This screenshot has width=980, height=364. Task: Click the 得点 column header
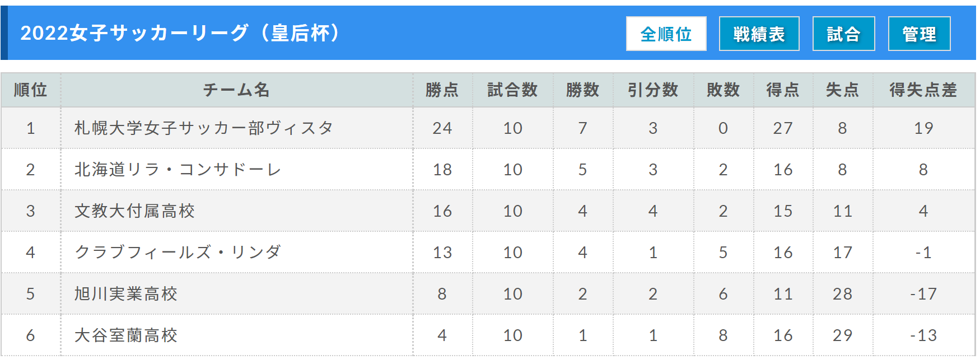[x=783, y=90]
